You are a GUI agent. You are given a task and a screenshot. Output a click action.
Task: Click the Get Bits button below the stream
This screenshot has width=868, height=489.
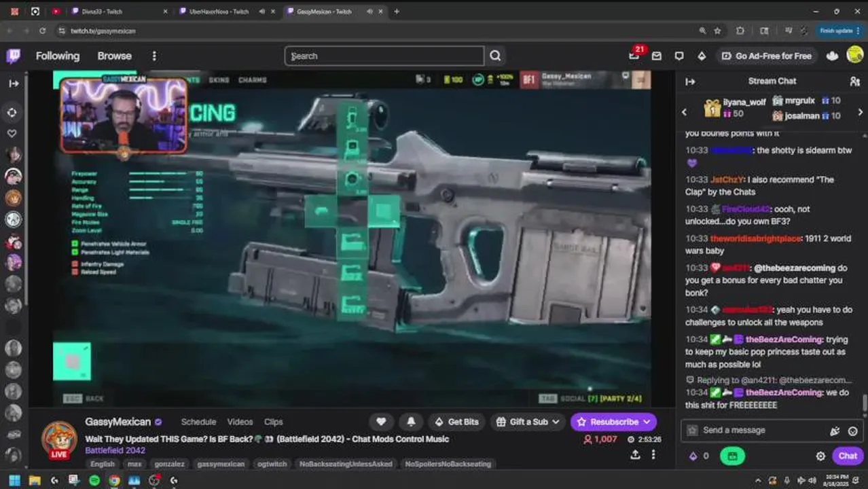tap(456, 422)
